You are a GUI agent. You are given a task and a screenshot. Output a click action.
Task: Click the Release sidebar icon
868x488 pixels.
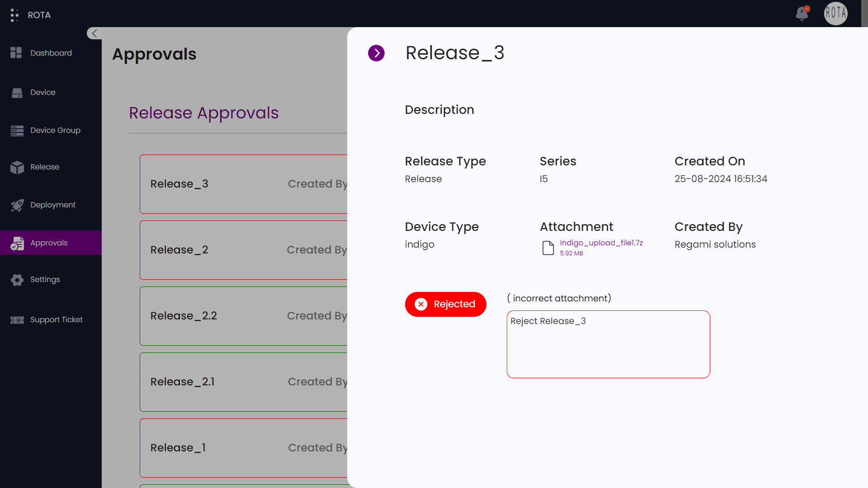(19, 166)
